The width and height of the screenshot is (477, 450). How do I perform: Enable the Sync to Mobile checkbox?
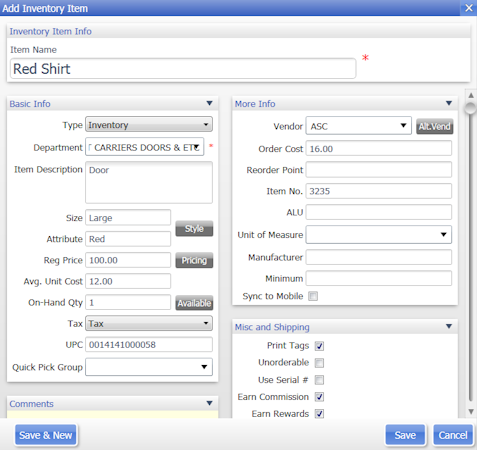click(x=313, y=296)
